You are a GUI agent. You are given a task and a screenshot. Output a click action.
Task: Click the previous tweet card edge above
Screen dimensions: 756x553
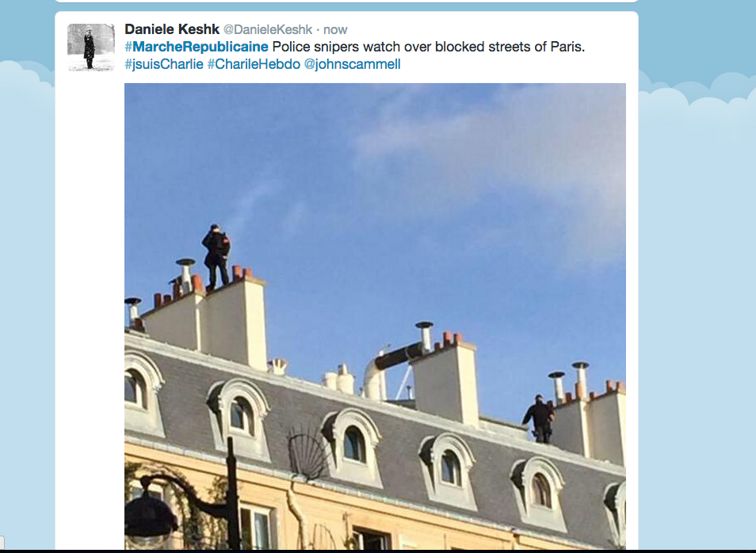tap(346, 2)
